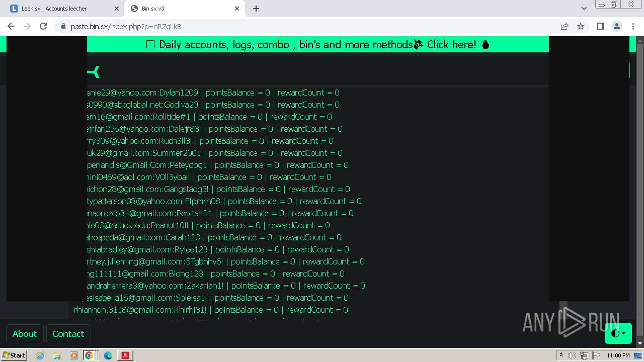
Task: Open the About page
Action: click(24, 334)
